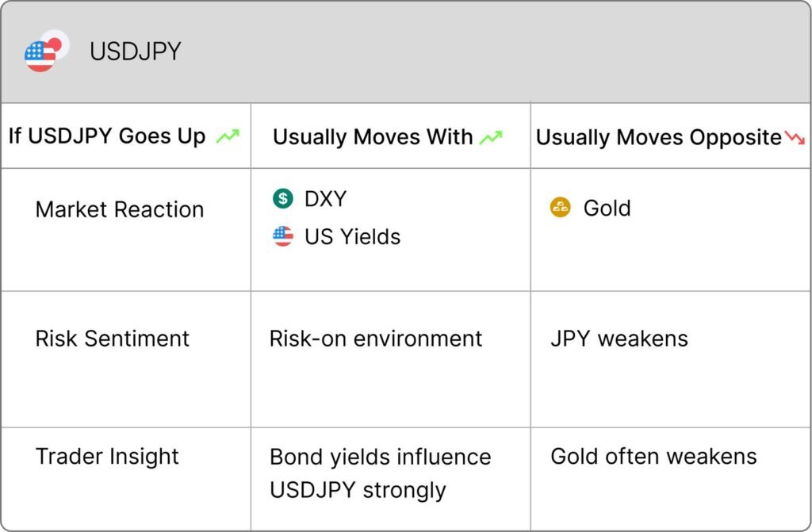812x532 pixels.
Task: Click the US Yields label
Action: pos(352,237)
